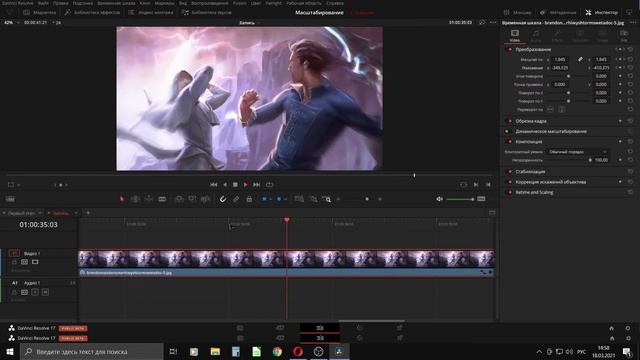
Task: Open the viewer zoom percentage dropdown
Action: (10, 22)
